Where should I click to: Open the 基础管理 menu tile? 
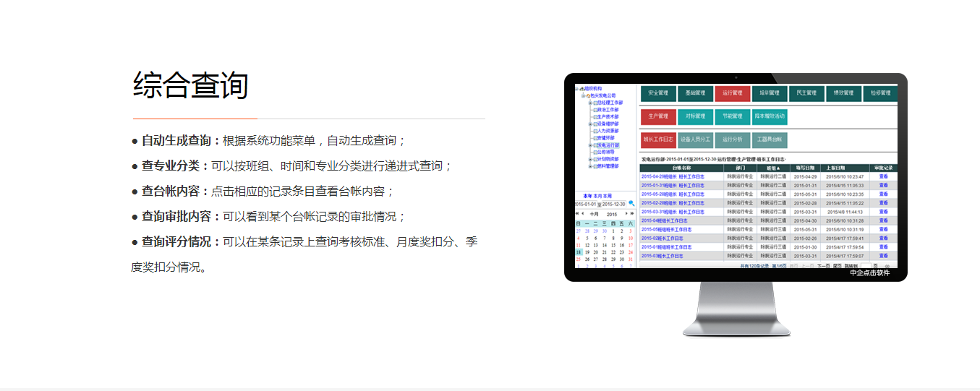pos(695,93)
